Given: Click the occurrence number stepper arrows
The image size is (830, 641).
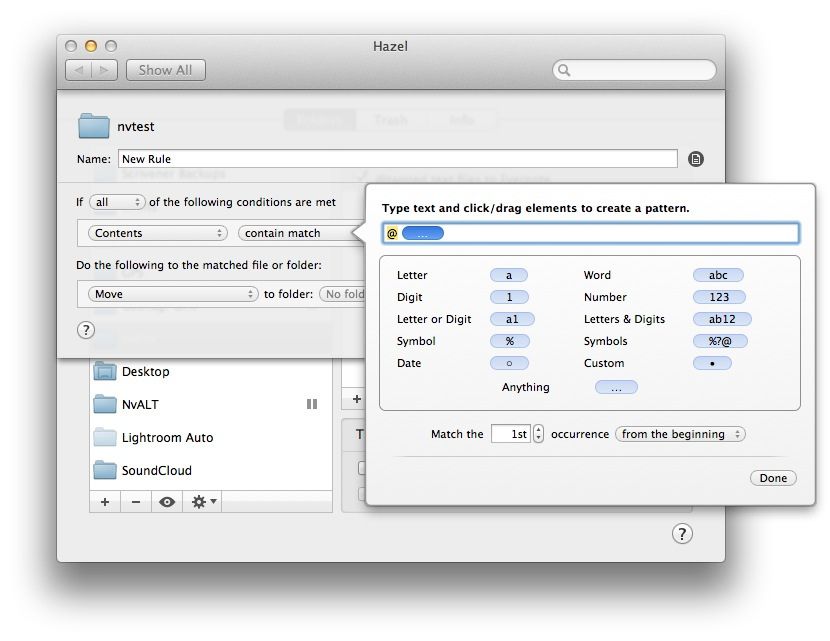Looking at the screenshot, I should [539, 434].
